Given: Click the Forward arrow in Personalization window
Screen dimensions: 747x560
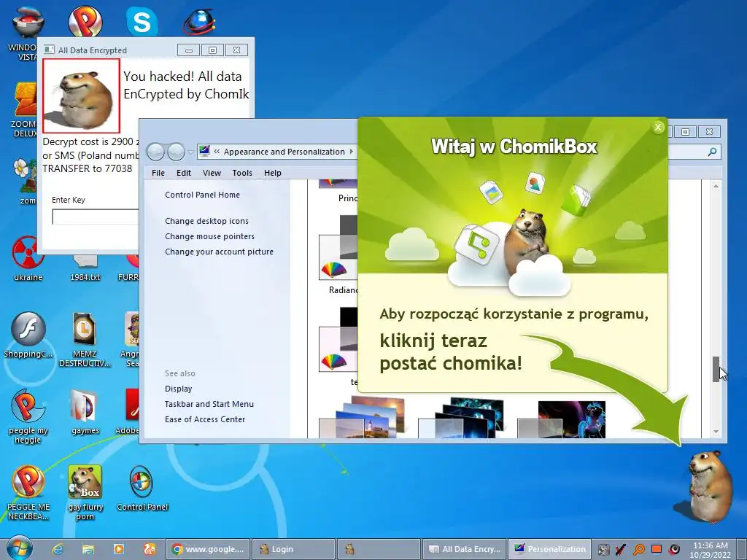Looking at the screenshot, I should [x=176, y=152].
